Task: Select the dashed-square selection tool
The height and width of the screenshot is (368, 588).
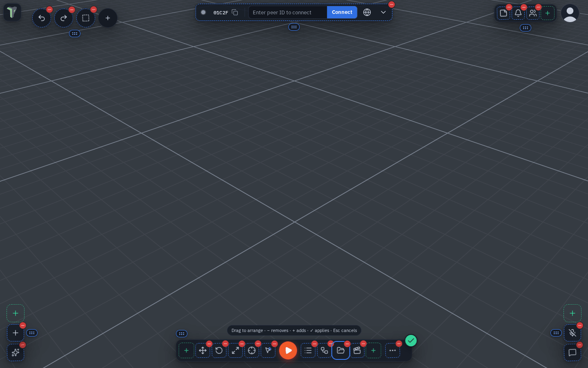Action: click(x=86, y=18)
